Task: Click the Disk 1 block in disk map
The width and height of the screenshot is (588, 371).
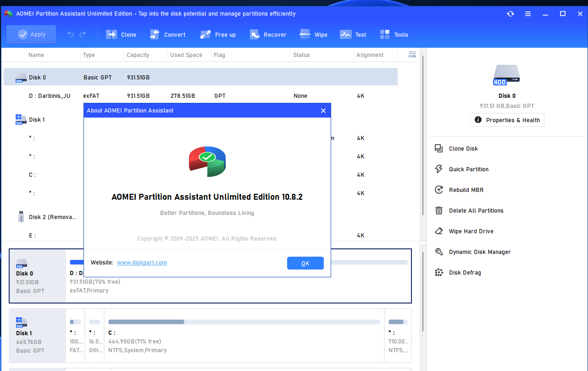Action: click(x=38, y=336)
